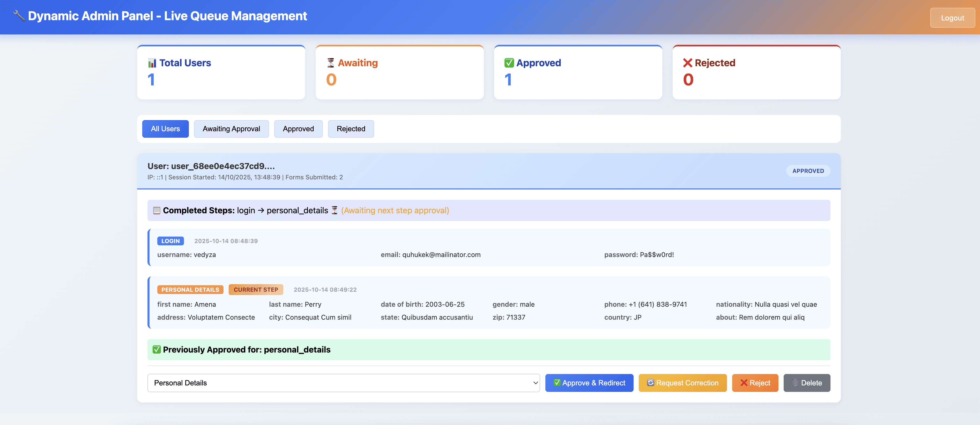Viewport: 980px width, 425px height.
Task: Click the username vedyza field
Action: point(187,254)
